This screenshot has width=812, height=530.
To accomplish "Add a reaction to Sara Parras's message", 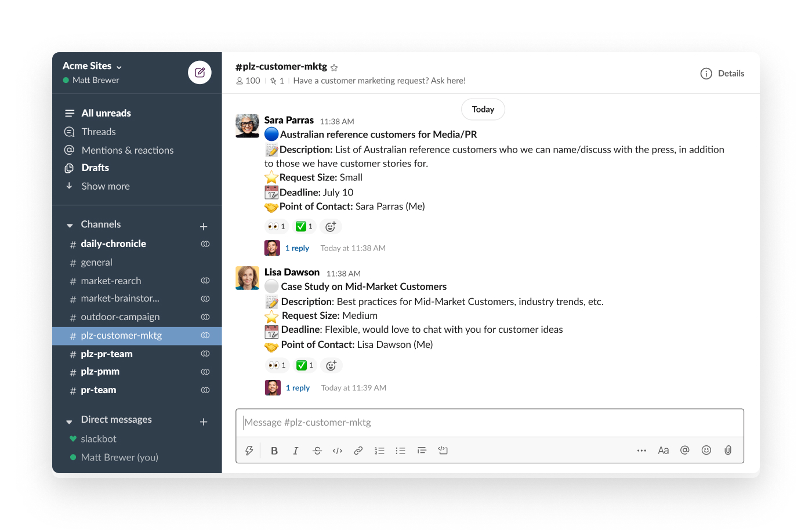I will 331,227.
